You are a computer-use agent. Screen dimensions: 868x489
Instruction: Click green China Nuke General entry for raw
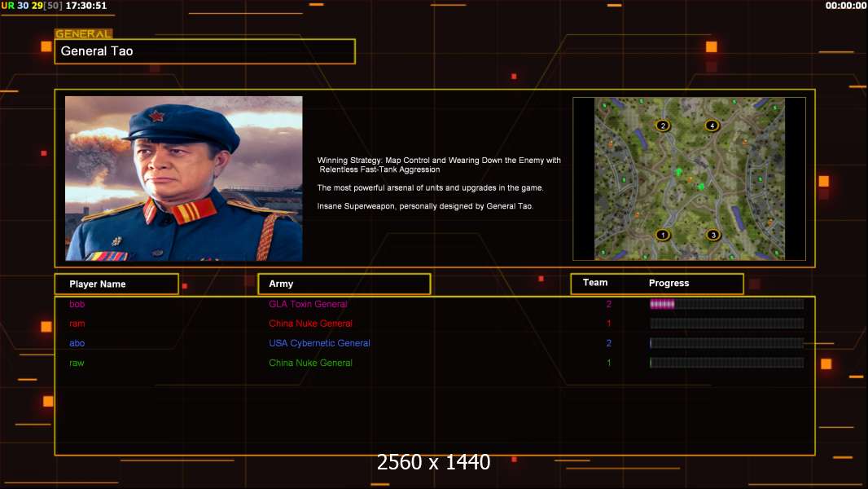tap(310, 363)
